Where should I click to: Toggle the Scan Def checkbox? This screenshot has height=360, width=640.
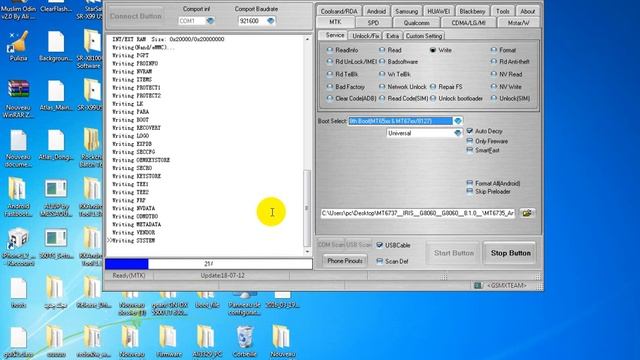(x=380, y=261)
